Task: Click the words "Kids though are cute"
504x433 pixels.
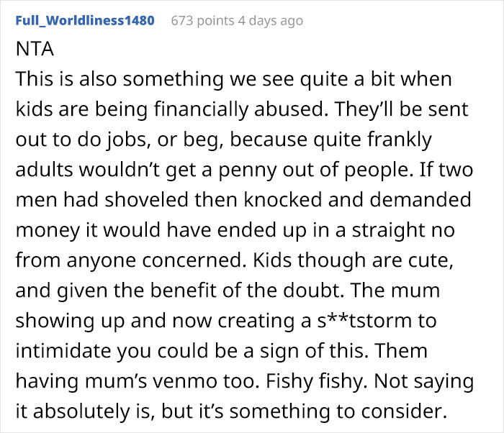Action: [353, 260]
